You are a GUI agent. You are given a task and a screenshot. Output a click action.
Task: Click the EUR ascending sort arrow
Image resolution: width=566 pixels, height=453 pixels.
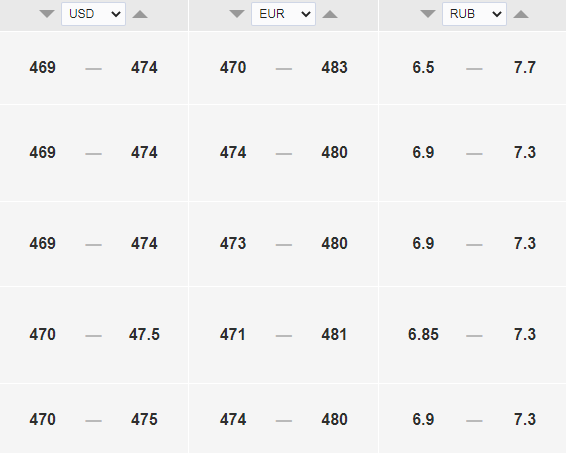pyautogui.click(x=330, y=14)
